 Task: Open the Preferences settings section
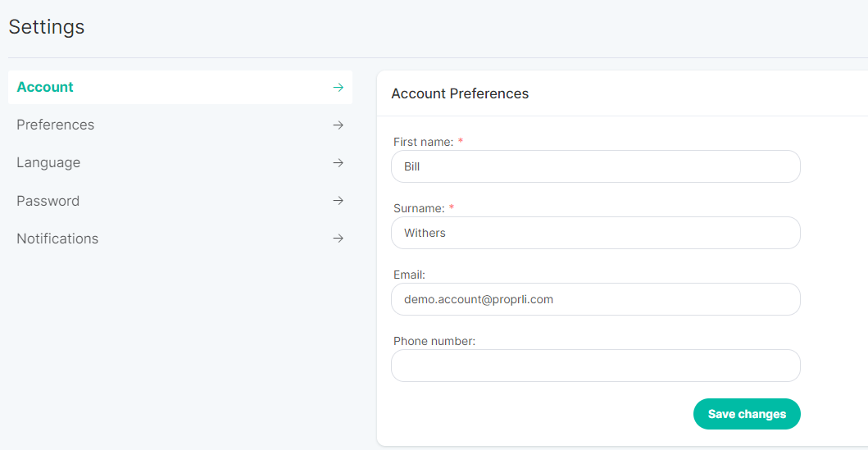pos(180,125)
